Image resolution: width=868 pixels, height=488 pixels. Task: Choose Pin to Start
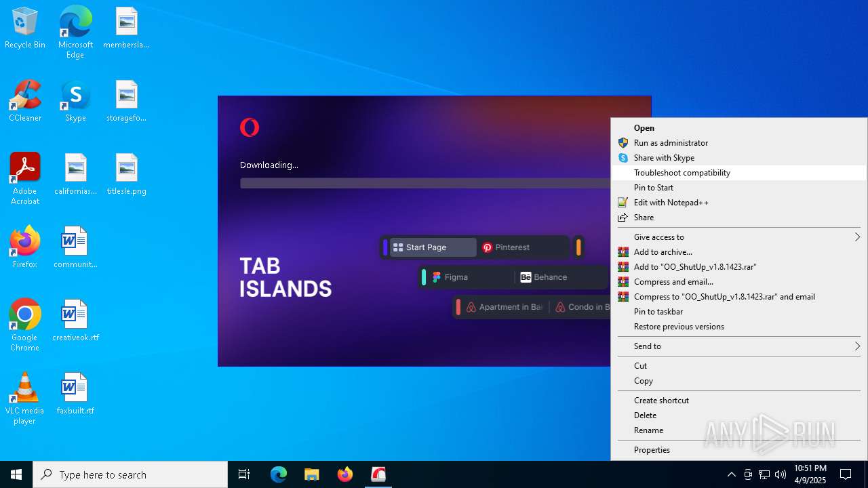[739, 188]
